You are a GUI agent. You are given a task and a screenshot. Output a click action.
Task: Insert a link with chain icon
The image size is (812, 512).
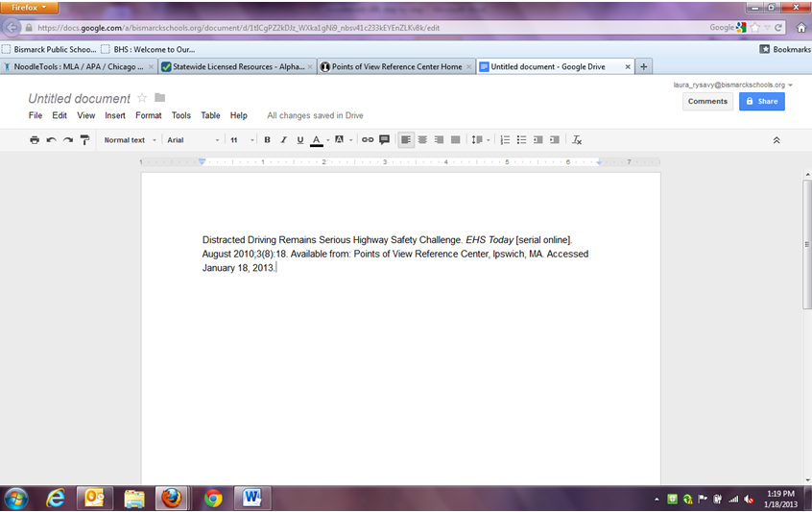pos(368,140)
